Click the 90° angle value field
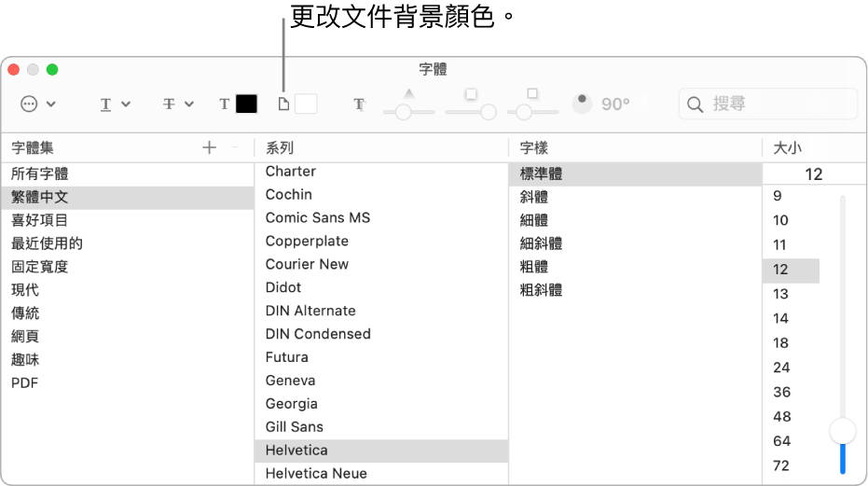This screenshot has height=486, width=868. point(615,104)
